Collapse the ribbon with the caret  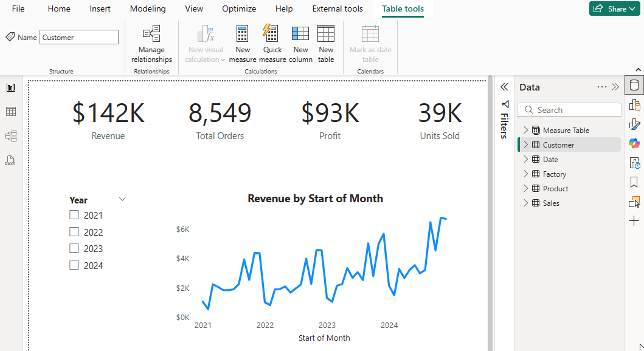(x=638, y=70)
